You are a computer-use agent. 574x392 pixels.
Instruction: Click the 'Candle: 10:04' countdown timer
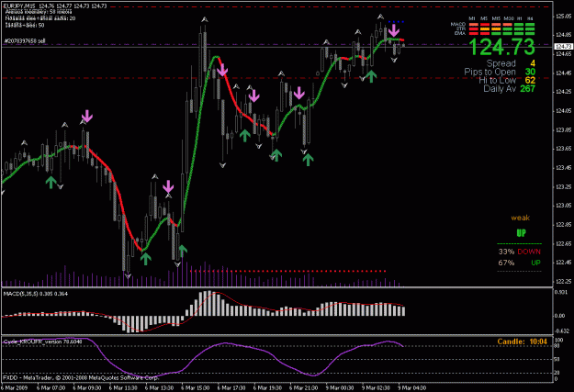pyautogui.click(x=522, y=342)
